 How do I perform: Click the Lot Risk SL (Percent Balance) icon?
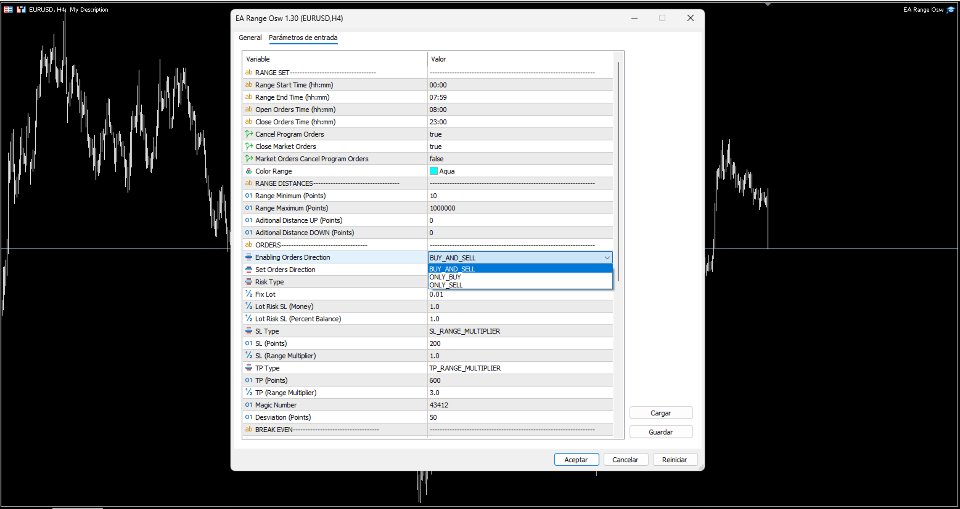tap(249, 319)
